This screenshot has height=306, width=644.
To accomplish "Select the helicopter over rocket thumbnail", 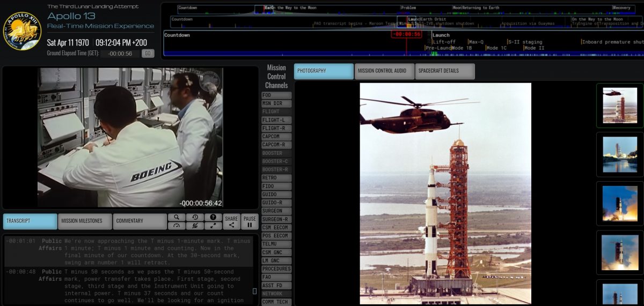I will pyautogui.click(x=620, y=106).
